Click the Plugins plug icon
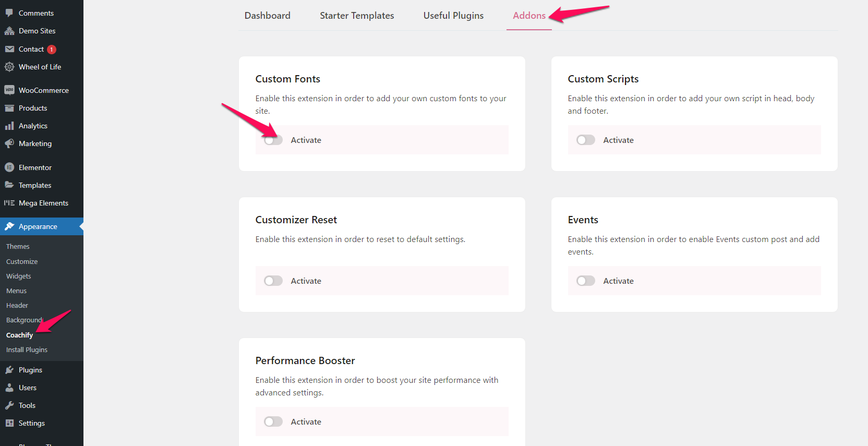The image size is (868, 446). point(9,370)
